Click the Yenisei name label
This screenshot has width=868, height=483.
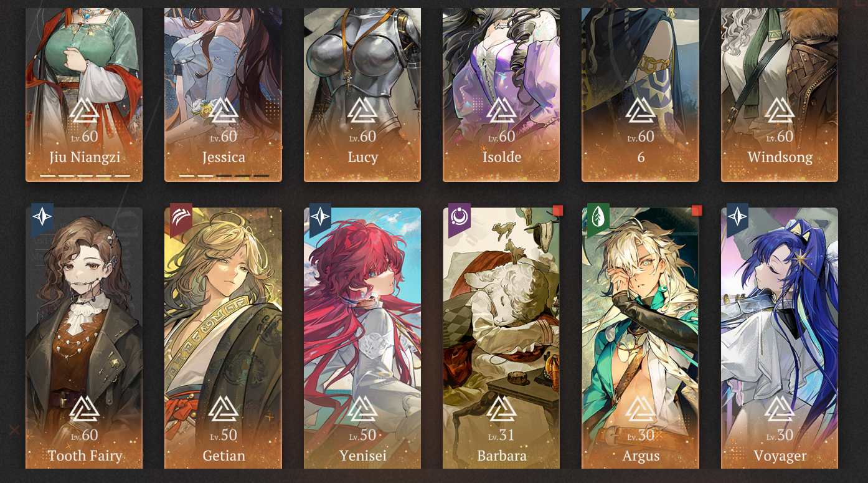tap(362, 456)
